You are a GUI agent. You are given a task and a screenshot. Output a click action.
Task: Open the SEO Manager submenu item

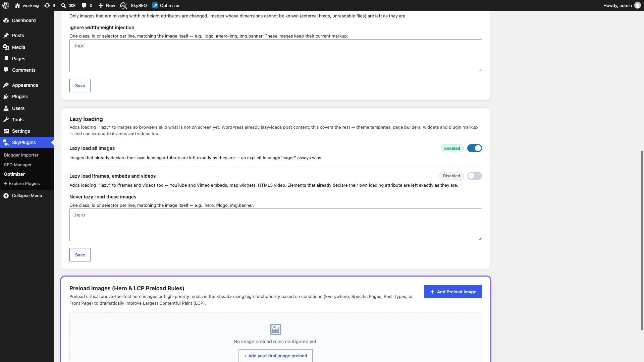(x=18, y=165)
